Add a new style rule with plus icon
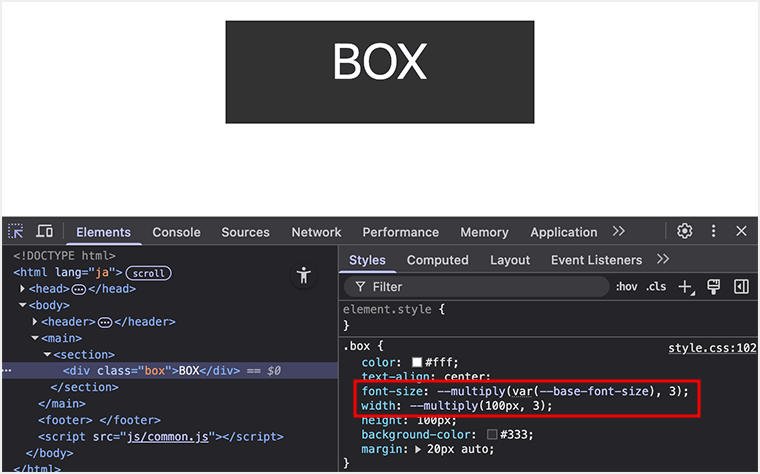The image size is (760, 474). (x=686, y=287)
